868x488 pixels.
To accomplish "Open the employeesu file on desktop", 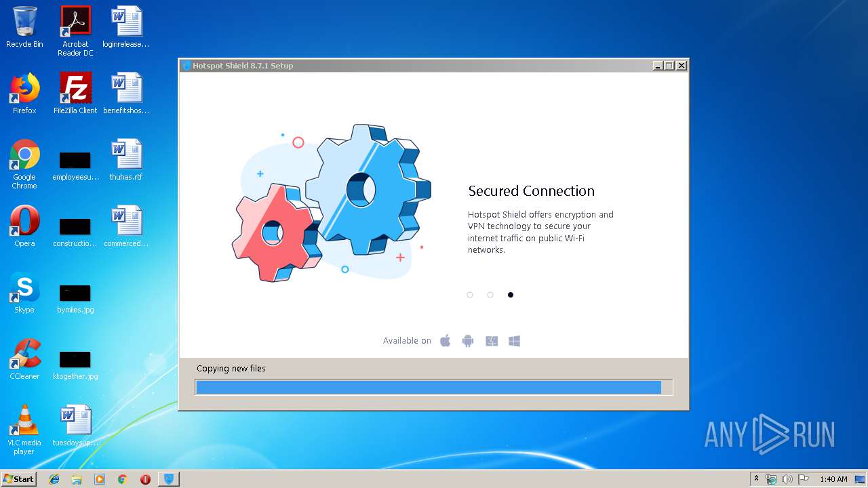I will point(75,165).
